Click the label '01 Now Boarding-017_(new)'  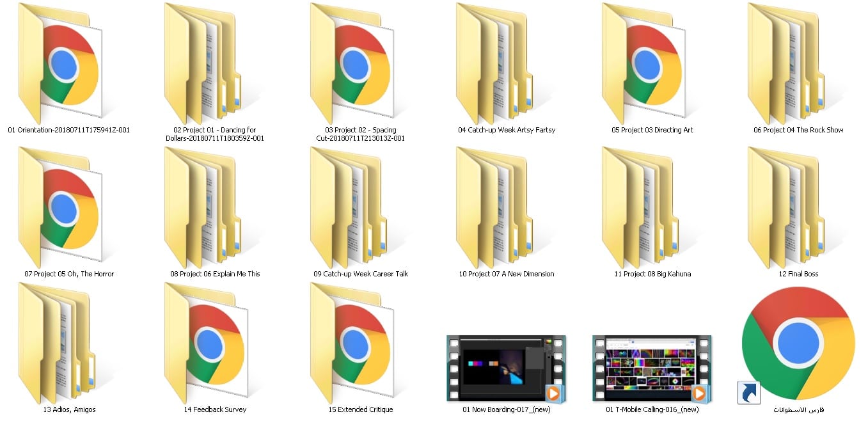[x=507, y=409]
